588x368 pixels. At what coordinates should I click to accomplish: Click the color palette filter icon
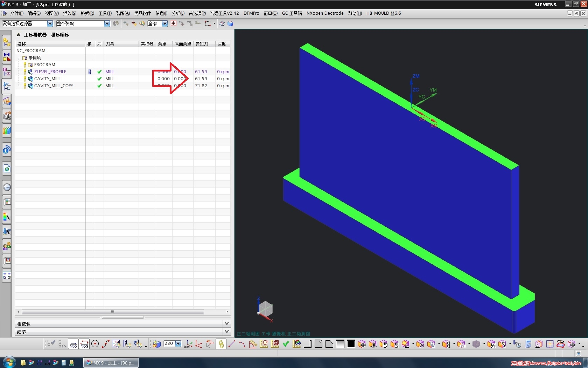[142, 23]
